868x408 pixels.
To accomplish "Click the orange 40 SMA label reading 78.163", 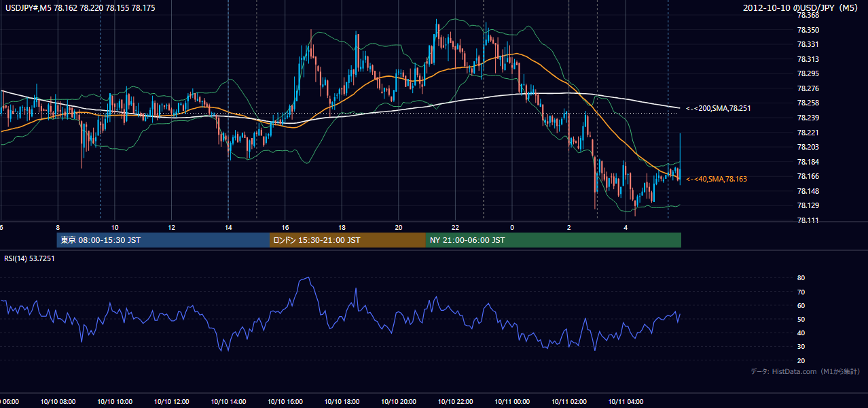I will click(717, 179).
